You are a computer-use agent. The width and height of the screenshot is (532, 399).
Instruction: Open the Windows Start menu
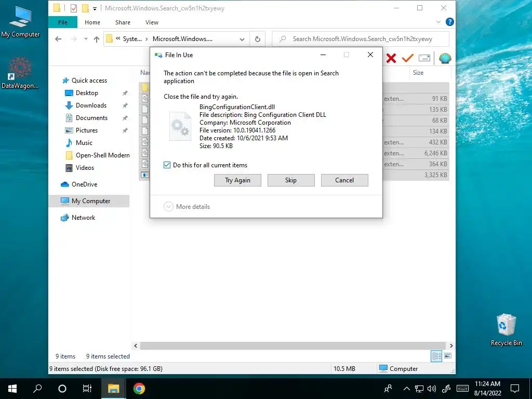[x=12, y=389]
